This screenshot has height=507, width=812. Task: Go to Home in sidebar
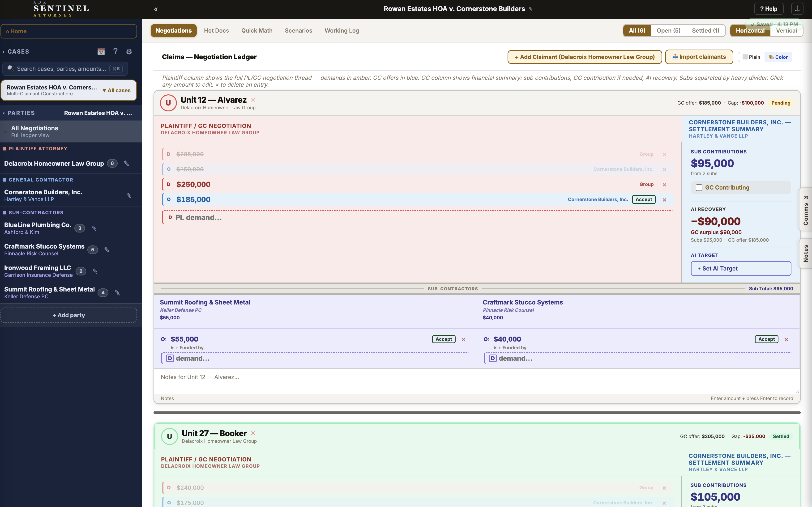pos(69,31)
